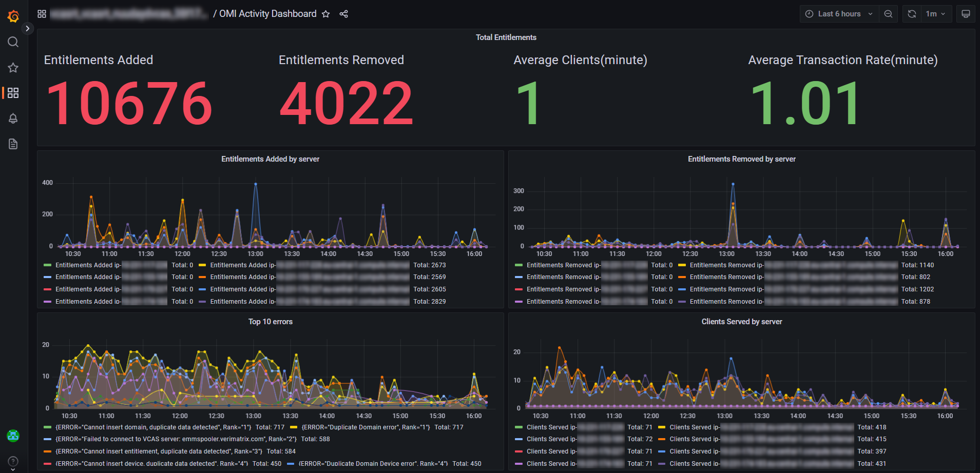Open the Last 6 hours time picker
This screenshot has width=980, height=473.
(839, 14)
